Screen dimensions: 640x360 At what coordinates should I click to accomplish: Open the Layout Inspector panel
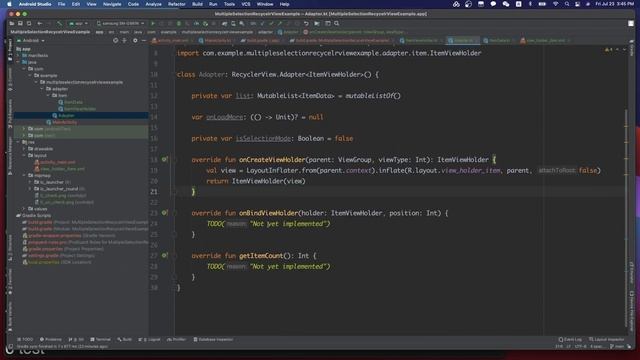(607, 339)
